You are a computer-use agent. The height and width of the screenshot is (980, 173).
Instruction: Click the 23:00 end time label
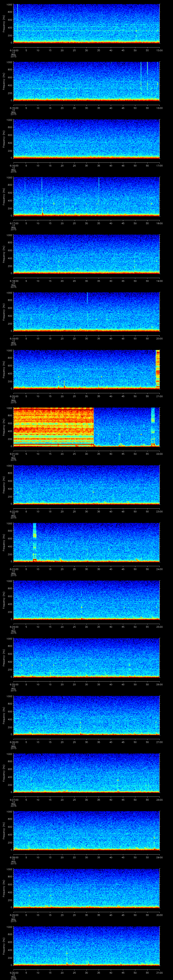(160, 511)
